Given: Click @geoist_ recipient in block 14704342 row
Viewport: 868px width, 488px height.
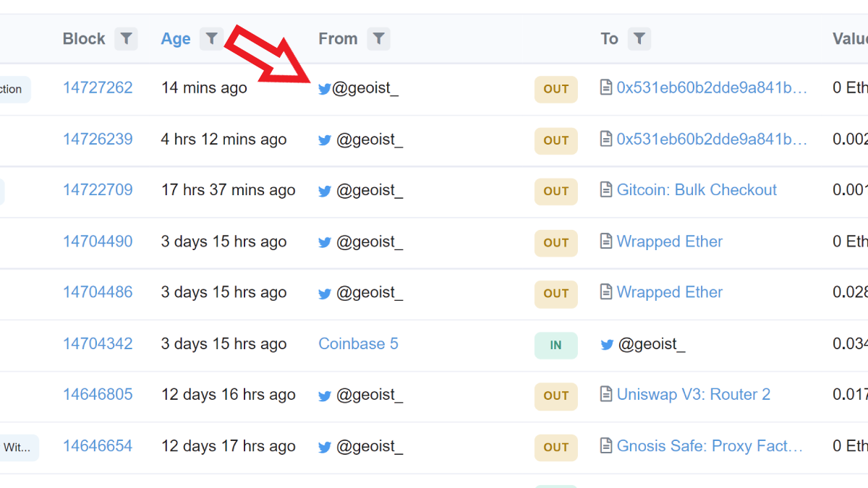Looking at the screenshot, I should tap(652, 344).
